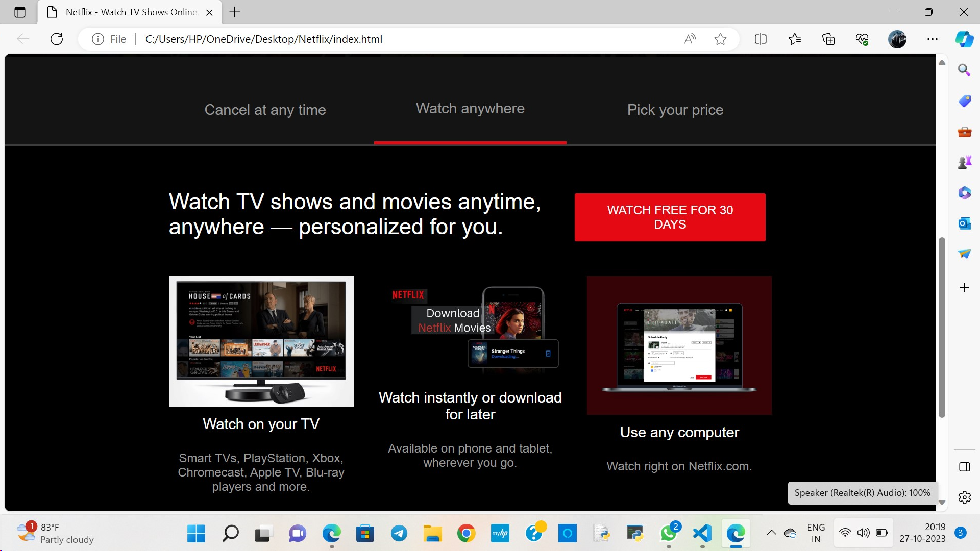Activate Read aloud for this page
Screen dimensions: 980x551
click(x=690, y=39)
